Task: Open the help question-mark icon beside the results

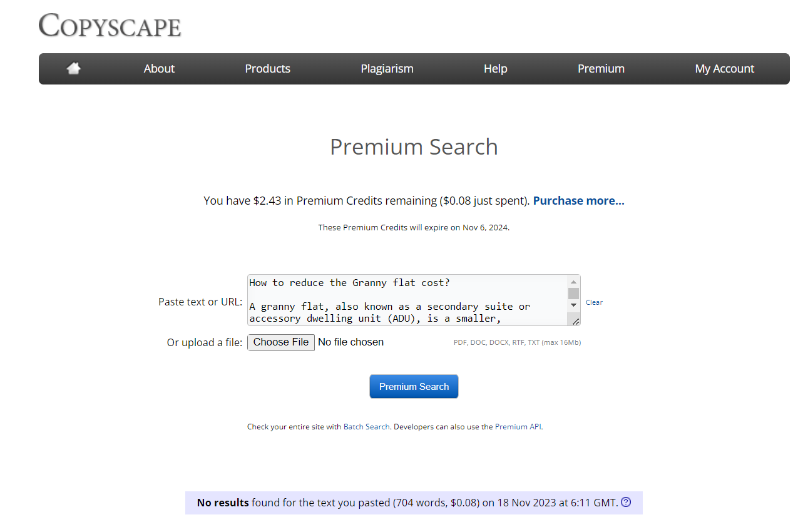Action: click(x=625, y=503)
